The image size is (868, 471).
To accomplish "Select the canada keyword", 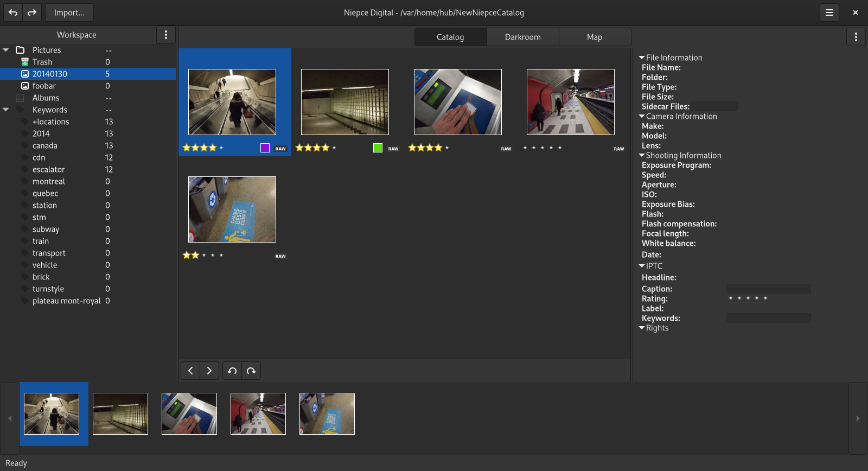I will point(45,145).
